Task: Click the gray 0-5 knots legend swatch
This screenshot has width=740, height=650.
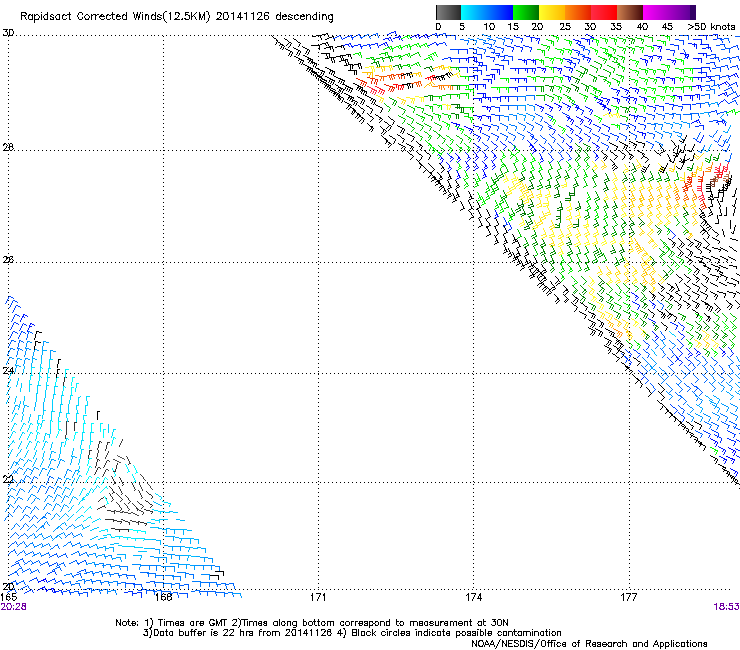Action: click(x=448, y=12)
